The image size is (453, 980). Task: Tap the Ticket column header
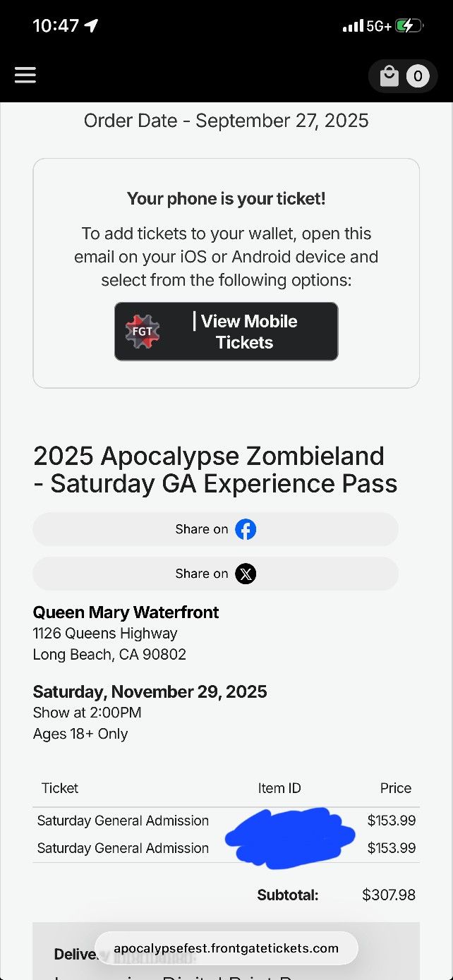(59, 788)
